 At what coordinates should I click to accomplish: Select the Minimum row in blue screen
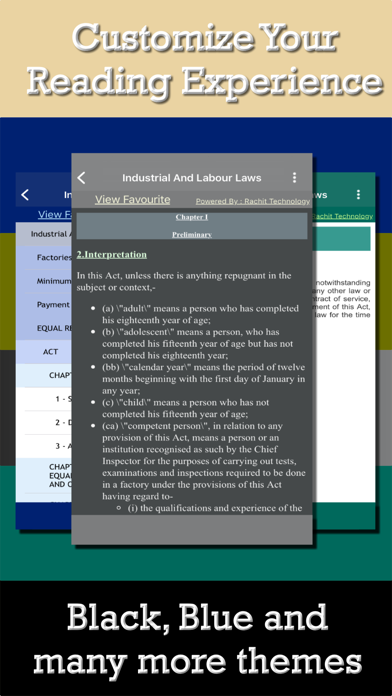[44, 281]
